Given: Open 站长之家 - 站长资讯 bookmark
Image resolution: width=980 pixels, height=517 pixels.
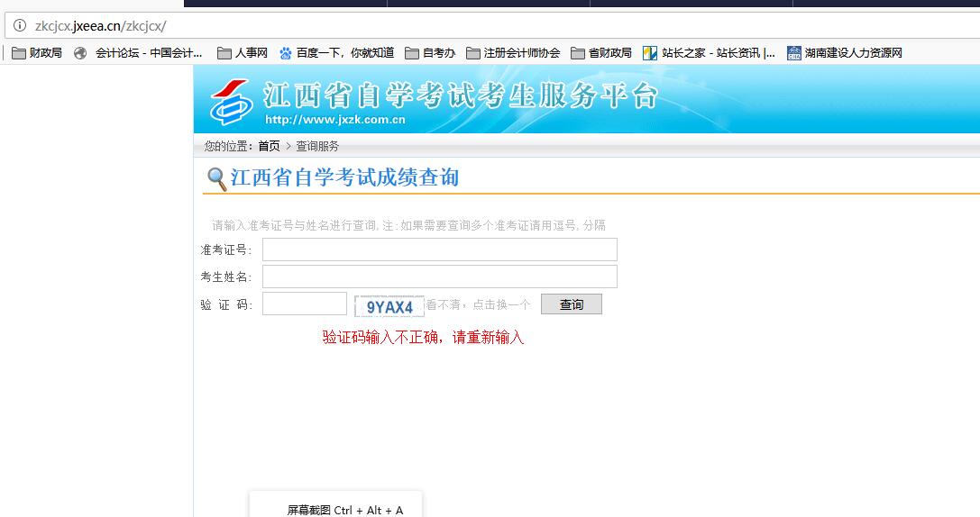Looking at the screenshot, I should tap(719, 53).
